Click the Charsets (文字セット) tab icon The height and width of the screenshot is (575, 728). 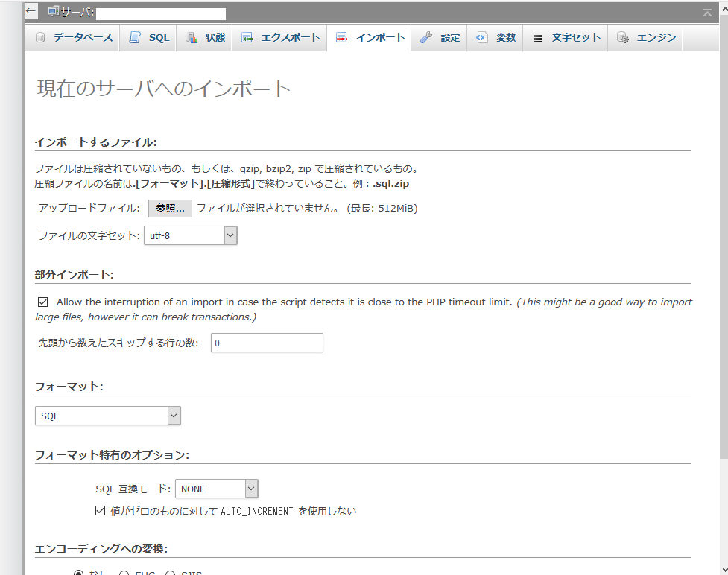pos(538,38)
